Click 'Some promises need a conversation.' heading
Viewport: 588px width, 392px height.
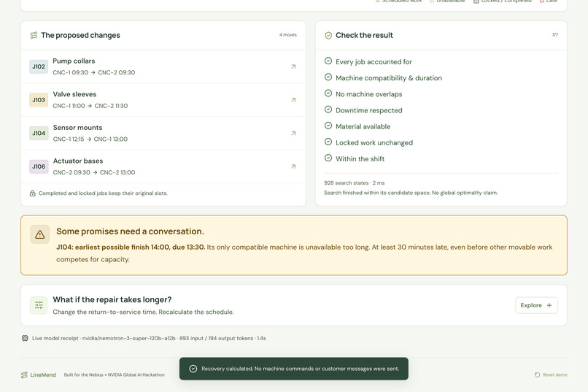tap(130, 231)
